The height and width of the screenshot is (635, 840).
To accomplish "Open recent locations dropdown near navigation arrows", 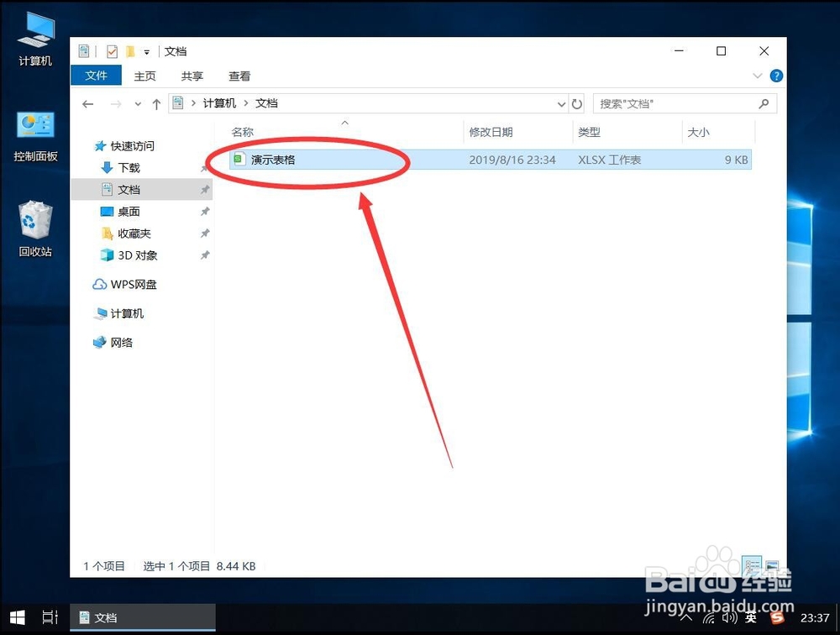I will (x=137, y=102).
